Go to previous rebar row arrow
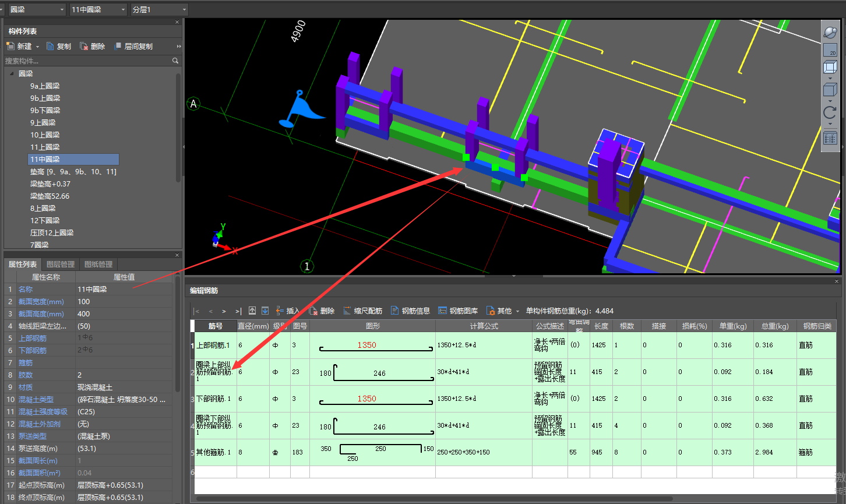Image resolution: width=846 pixels, height=504 pixels. click(x=211, y=311)
